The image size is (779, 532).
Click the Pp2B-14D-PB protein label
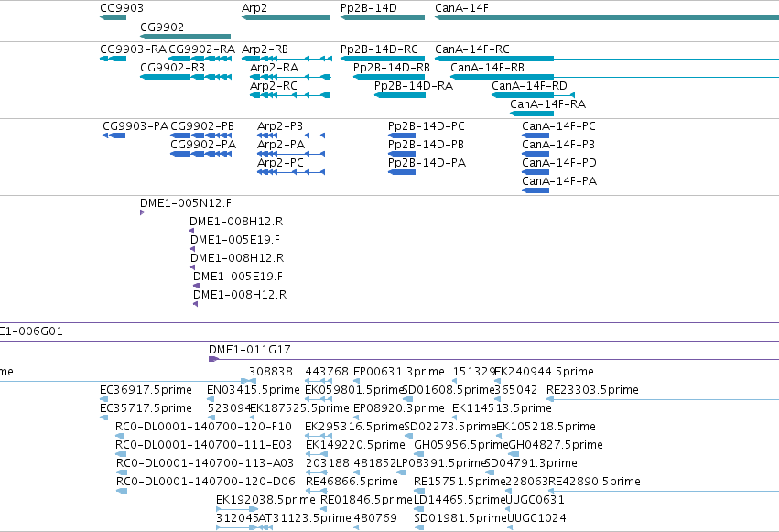click(427, 145)
